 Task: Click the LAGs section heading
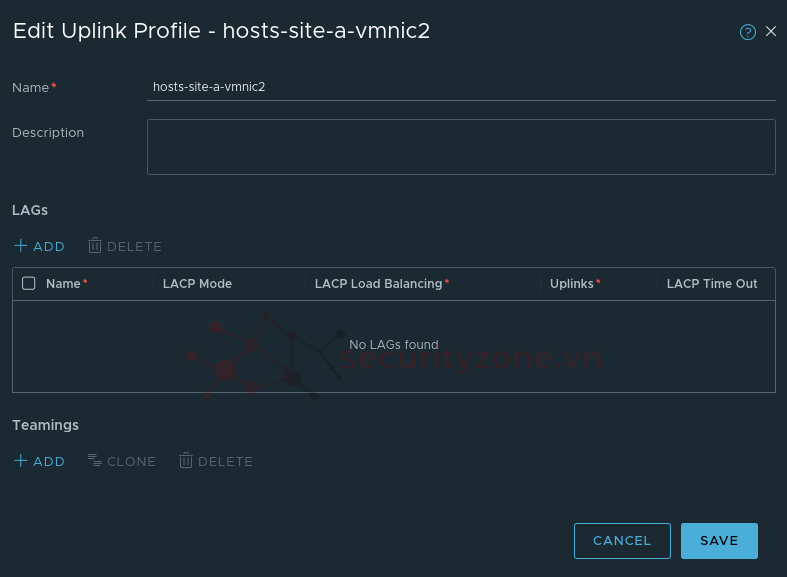click(x=30, y=210)
